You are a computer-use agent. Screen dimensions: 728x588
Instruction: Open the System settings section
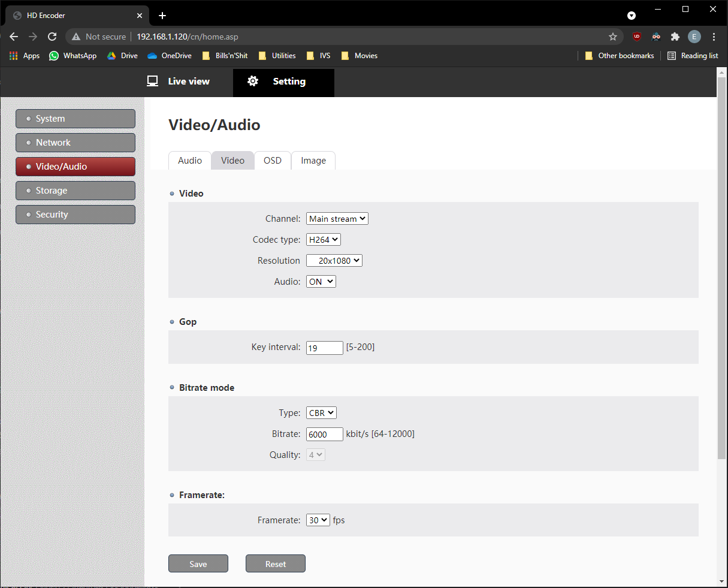click(75, 119)
